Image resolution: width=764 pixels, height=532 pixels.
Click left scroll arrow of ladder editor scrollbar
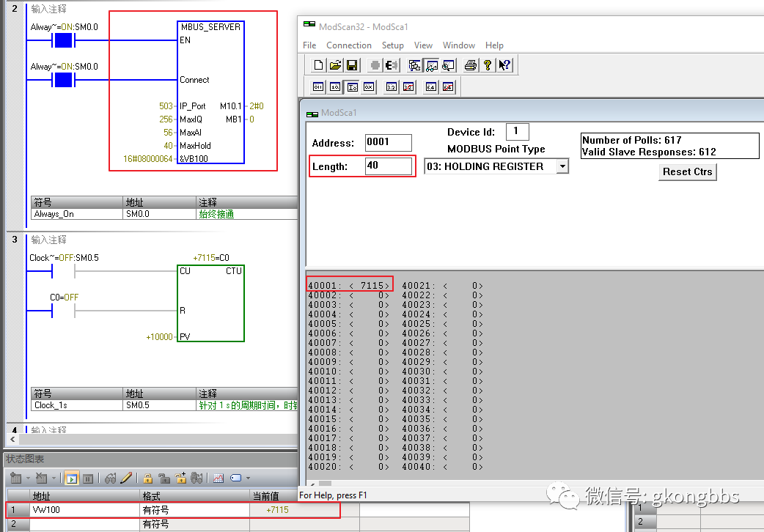pyautogui.click(x=12, y=440)
